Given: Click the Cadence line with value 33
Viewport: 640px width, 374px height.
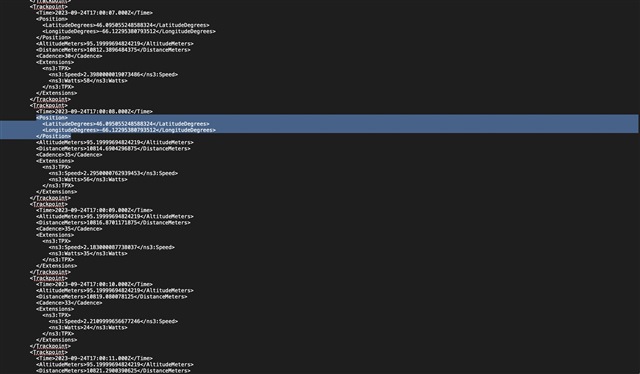Looking at the screenshot, I should (69, 303).
